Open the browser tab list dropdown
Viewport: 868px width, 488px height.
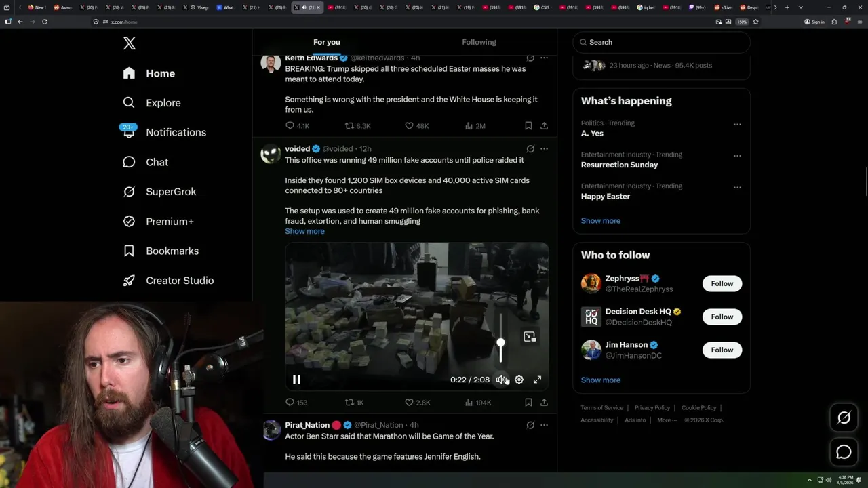(801, 7)
